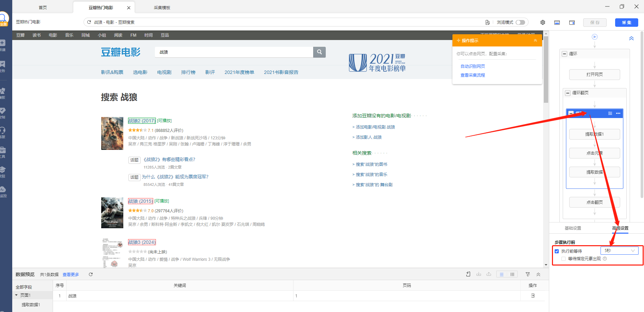
Task: Click the 战狼2 movie poster thumbnail
Action: 112,133
